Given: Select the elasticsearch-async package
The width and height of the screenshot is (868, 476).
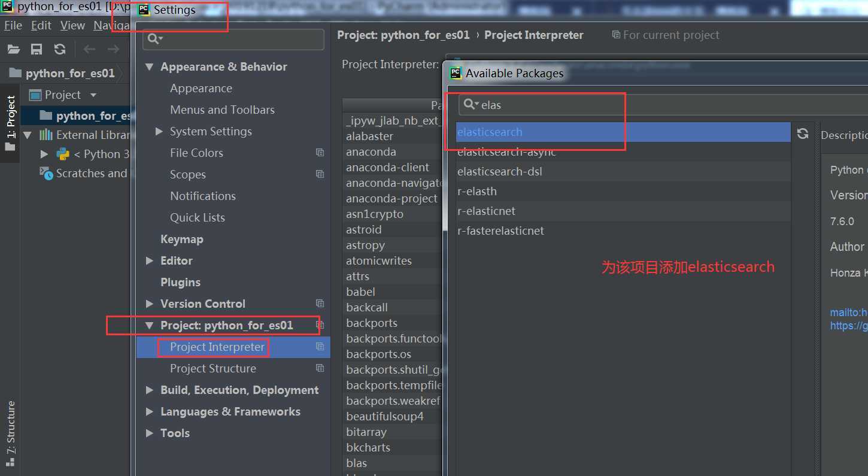Looking at the screenshot, I should [623, 152].
